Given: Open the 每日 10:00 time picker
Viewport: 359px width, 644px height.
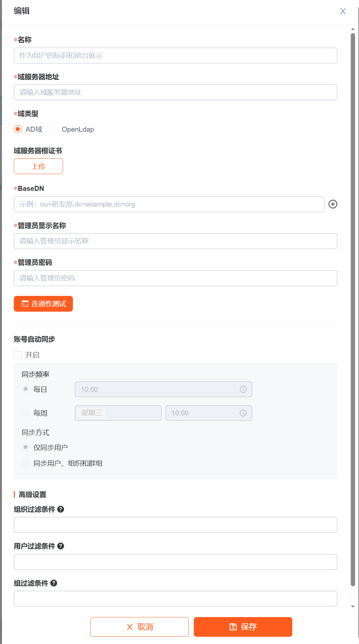Looking at the screenshot, I should [158, 389].
